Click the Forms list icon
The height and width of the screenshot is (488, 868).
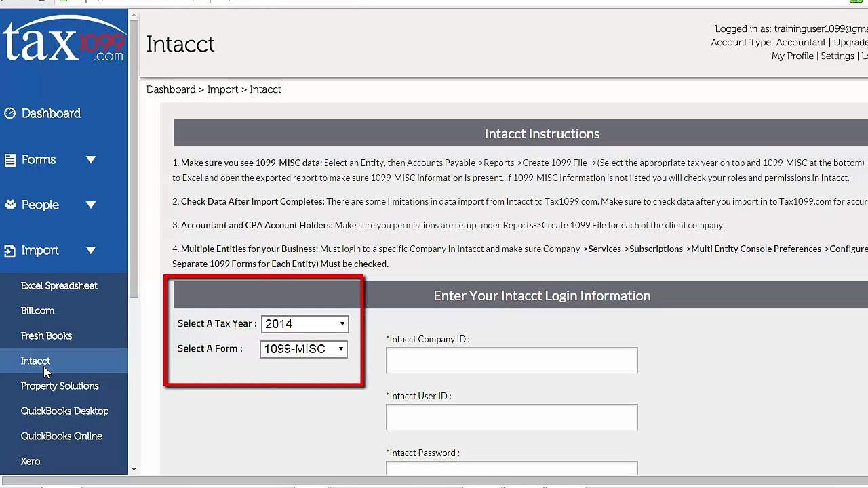point(9,160)
